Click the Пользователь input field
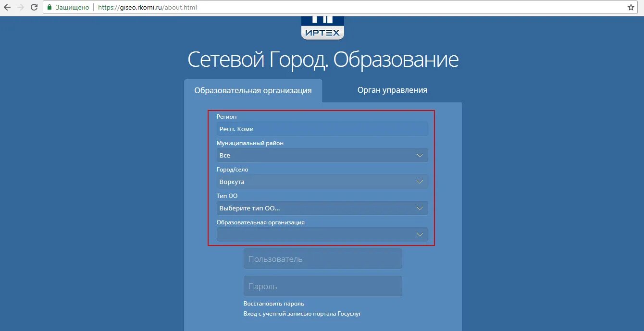Viewport: 644px width, 331px height. (322, 259)
